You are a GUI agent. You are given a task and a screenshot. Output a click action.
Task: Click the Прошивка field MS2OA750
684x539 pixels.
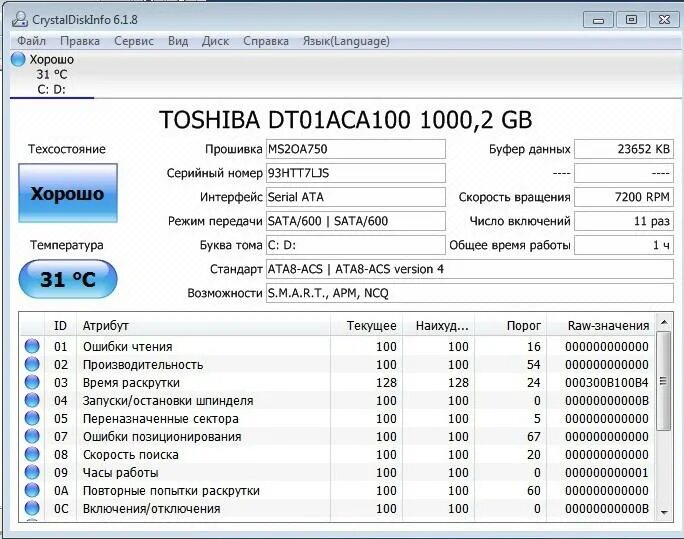[x=356, y=149]
